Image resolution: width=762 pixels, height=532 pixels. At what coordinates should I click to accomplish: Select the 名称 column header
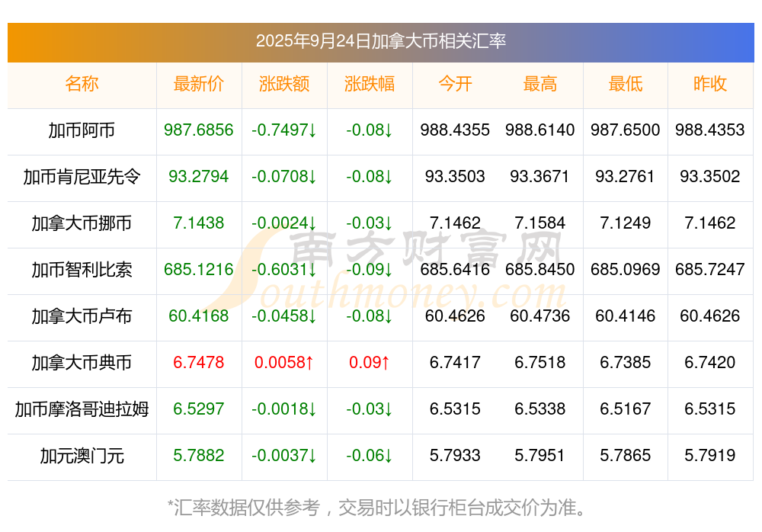pyautogui.click(x=82, y=84)
